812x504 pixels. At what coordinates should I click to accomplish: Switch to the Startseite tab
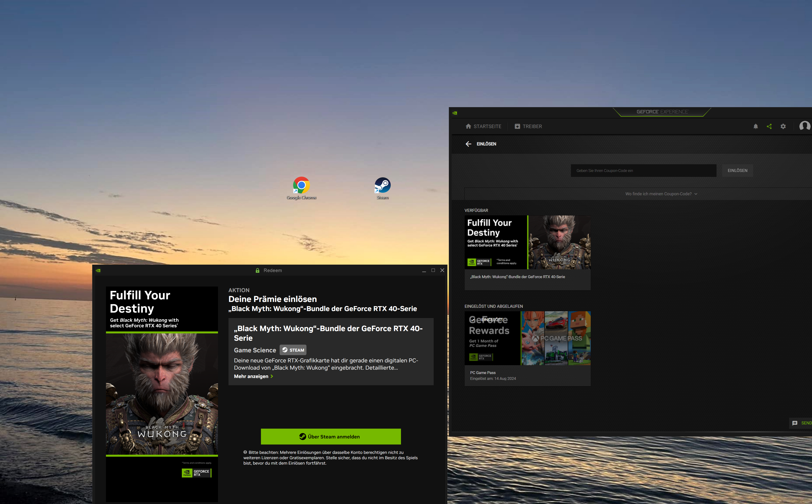coord(483,126)
